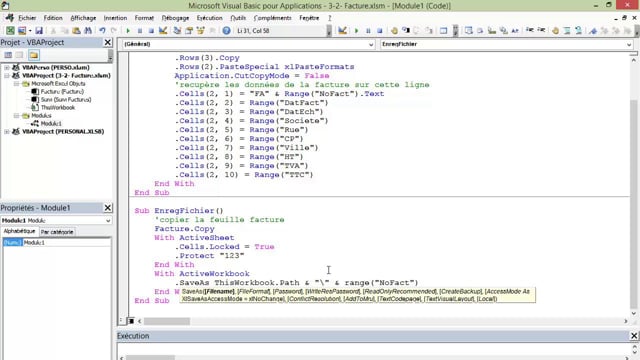Open the Débogage menu
Image resolution: width=640 pixels, height=360 pixels.
[175, 18]
